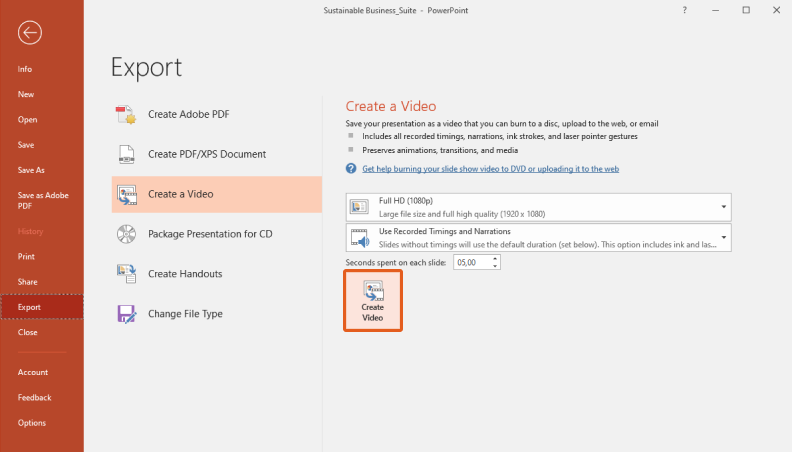792x452 pixels.
Task: Open the Feedback page
Action: 42,397
